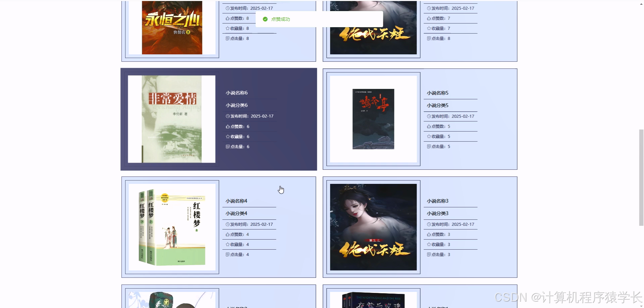Click the star collect icon for 小说名称5
Screen dimensions: 644x308
click(428, 136)
